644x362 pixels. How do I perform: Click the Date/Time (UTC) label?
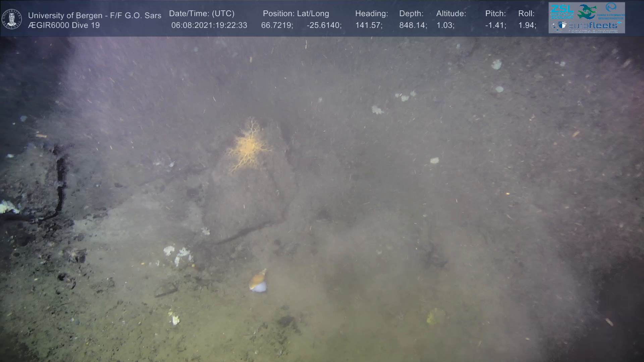pyautogui.click(x=202, y=14)
